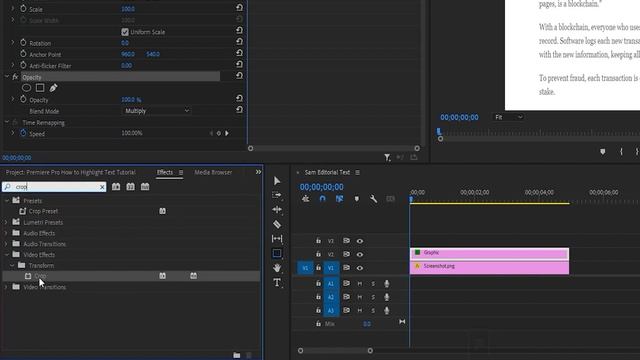Image resolution: width=640 pixels, height=360 pixels.
Task: Select Crop Preset in Presets
Action: [x=43, y=211]
